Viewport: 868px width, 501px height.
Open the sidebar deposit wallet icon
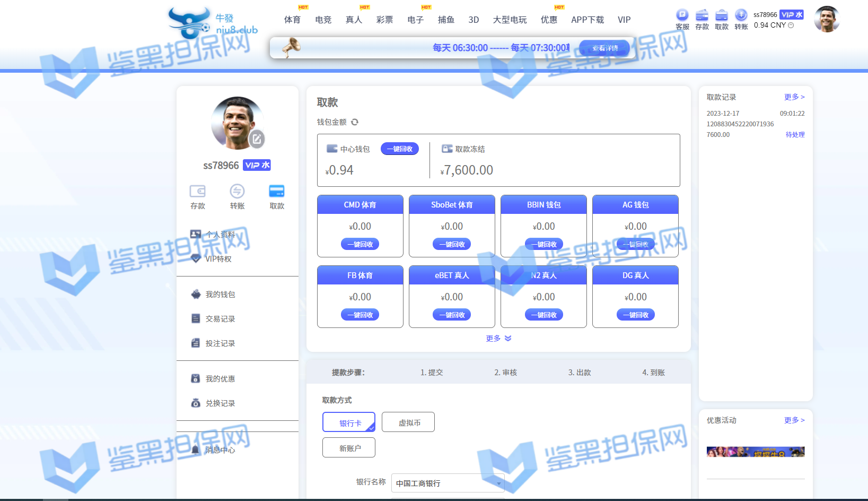coord(198,191)
